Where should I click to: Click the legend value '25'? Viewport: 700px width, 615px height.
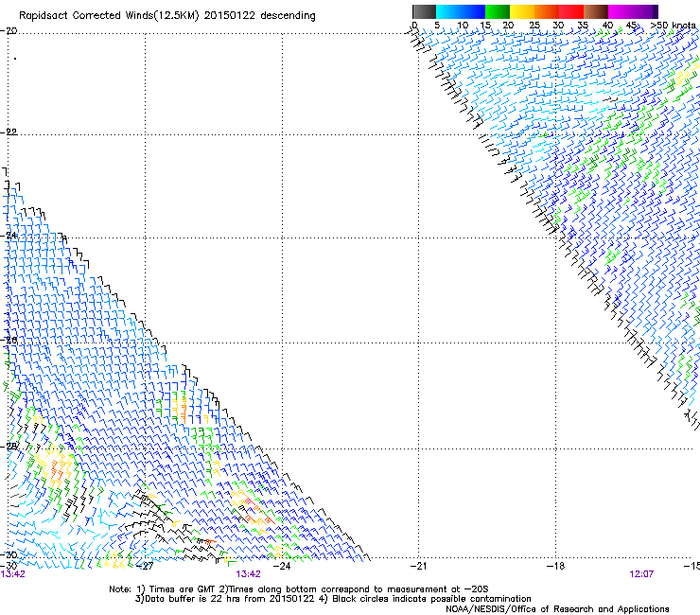point(534,26)
